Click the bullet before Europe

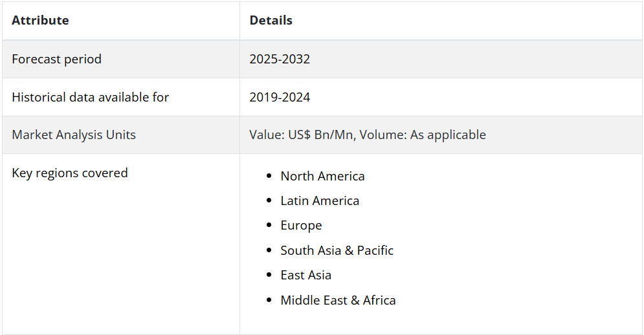[269, 225]
